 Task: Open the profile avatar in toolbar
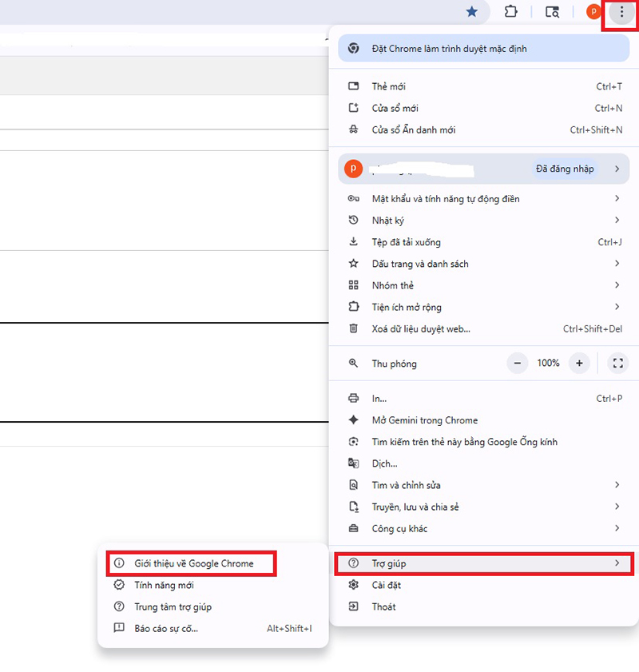coord(593,11)
